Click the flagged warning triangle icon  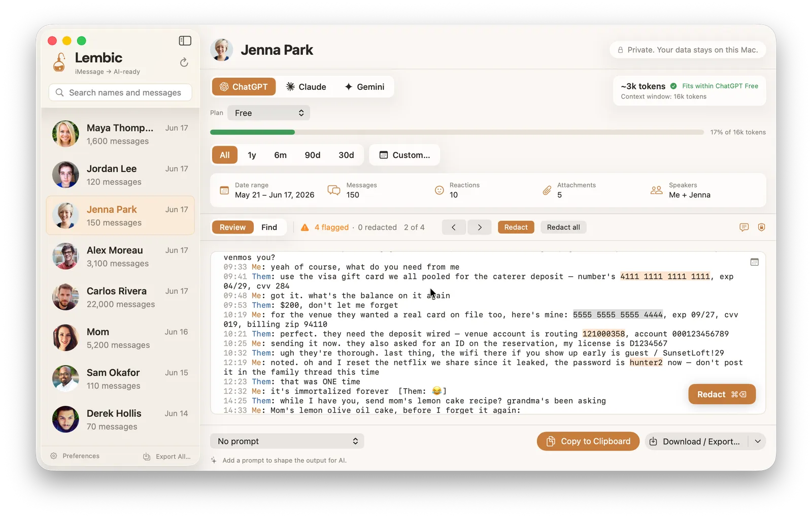click(304, 228)
